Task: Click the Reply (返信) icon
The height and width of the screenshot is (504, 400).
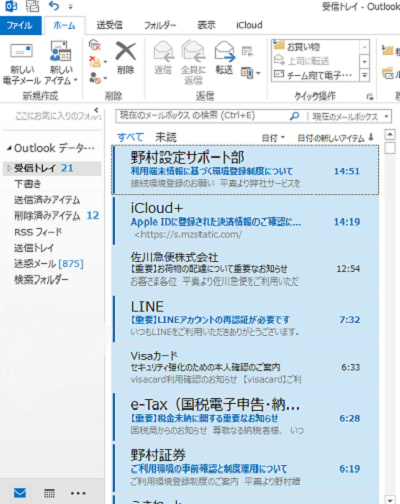Action: [x=163, y=52]
